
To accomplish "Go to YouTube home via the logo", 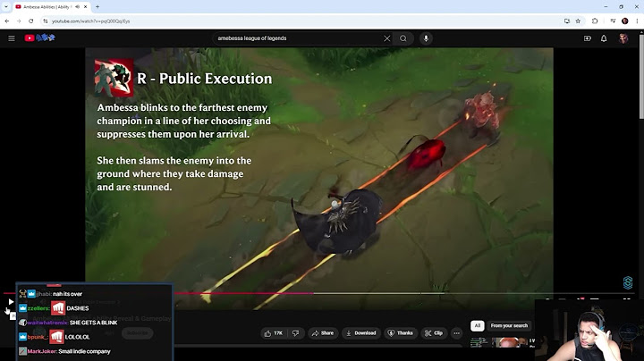I will click(x=39, y=38).
